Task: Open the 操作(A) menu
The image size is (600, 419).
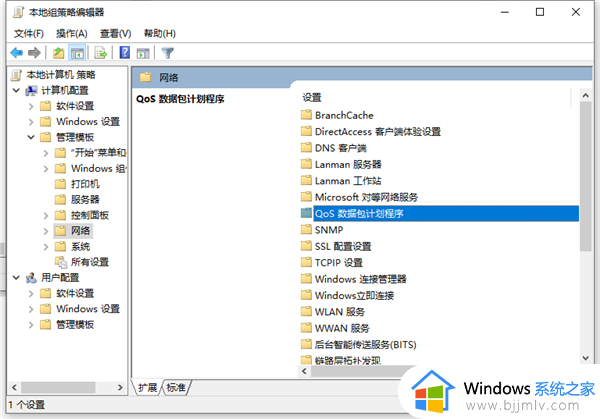Action: click(72, 34)
